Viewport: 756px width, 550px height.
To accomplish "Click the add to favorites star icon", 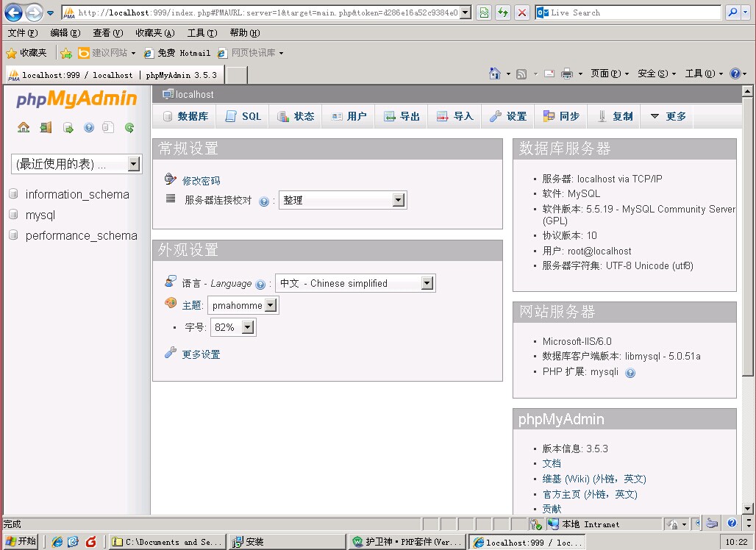I will coord(66,53).
